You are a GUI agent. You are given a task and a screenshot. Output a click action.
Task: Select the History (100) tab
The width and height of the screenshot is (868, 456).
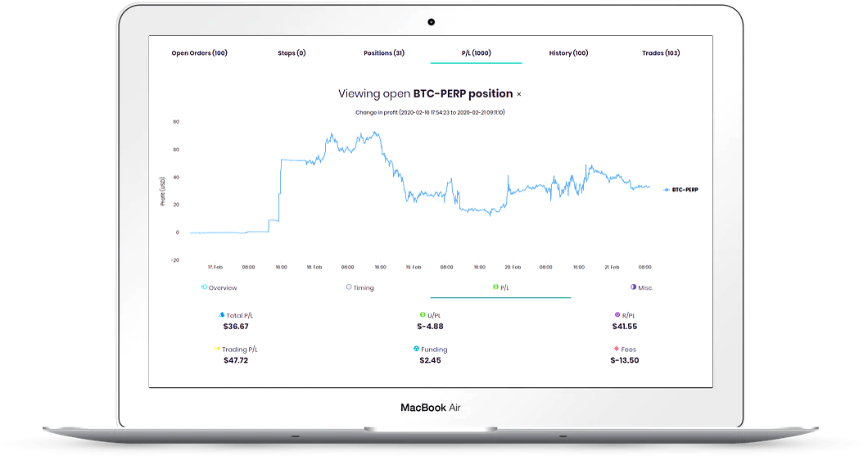[x=568, y=53]
